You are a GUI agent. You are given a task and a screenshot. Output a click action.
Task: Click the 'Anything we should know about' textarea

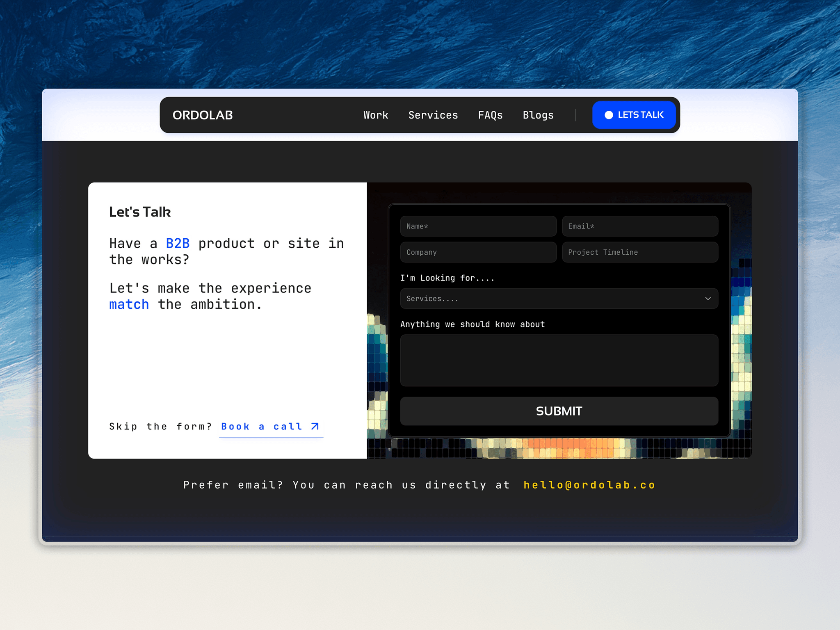[x=559, y=361]
